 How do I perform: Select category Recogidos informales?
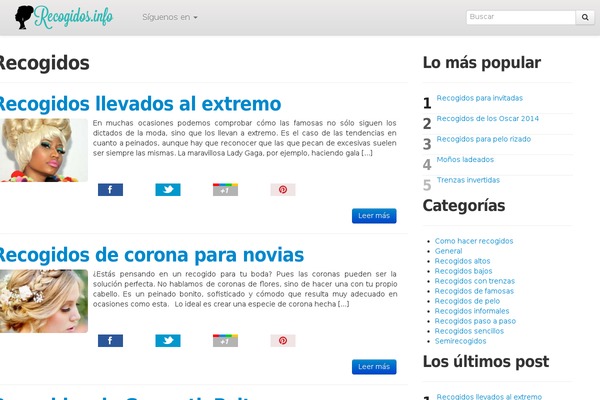(472, 311)
